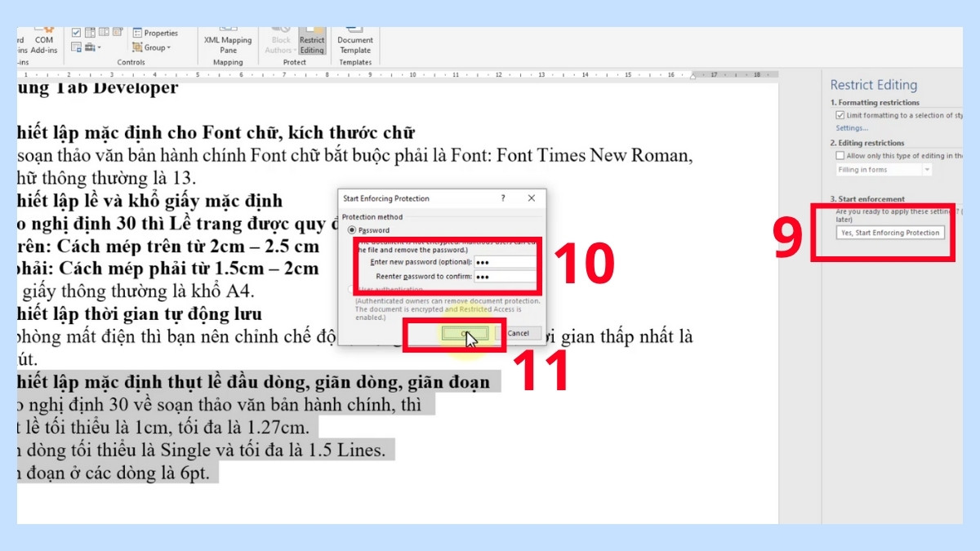Image resolution: width=980 pixels, height=551 pixels.
Task: Click the Properties icon in Controls group
Action: pyautogui.click(x=137, y=33)
